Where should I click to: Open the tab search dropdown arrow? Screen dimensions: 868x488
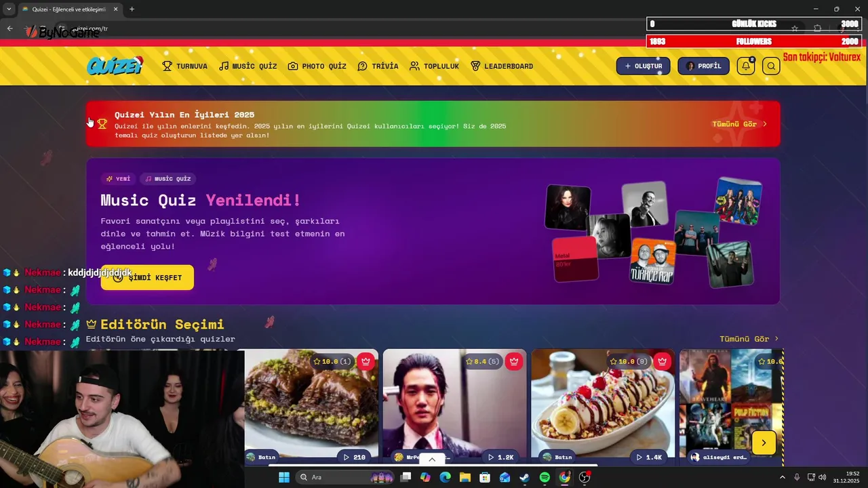[x=9, y=9]
